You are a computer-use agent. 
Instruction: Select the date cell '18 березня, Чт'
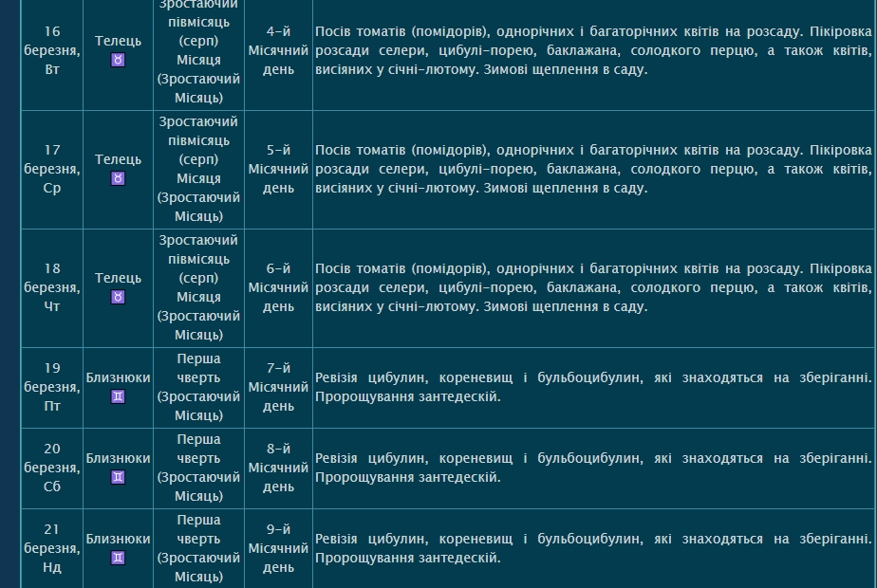[x=52, y=287]
